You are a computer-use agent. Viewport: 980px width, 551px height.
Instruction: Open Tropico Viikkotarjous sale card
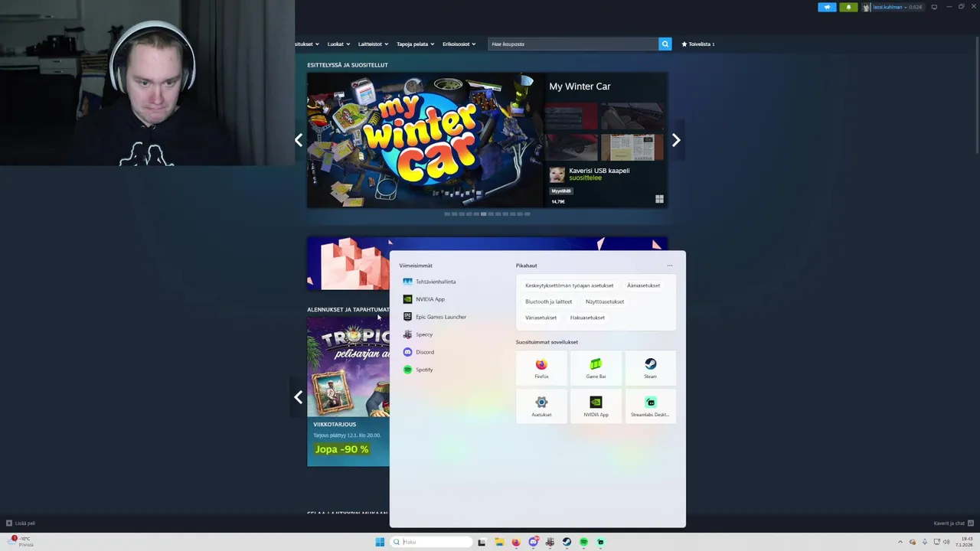click(x=348, y=391)
